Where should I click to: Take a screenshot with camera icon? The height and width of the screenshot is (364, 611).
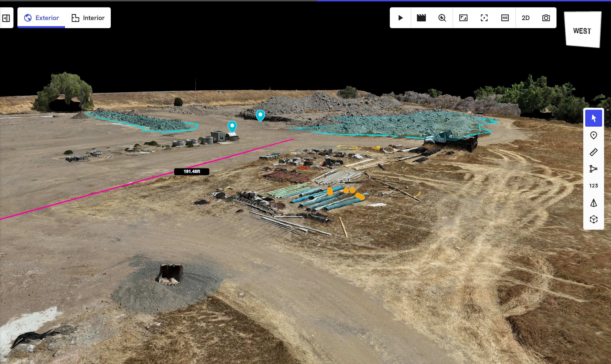(x=546, y=18)
